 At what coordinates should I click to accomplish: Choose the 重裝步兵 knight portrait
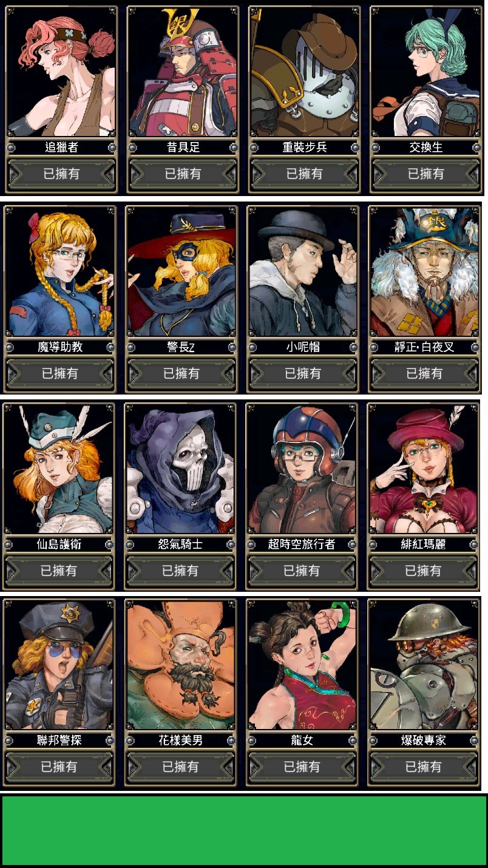(x=304, y=73)
